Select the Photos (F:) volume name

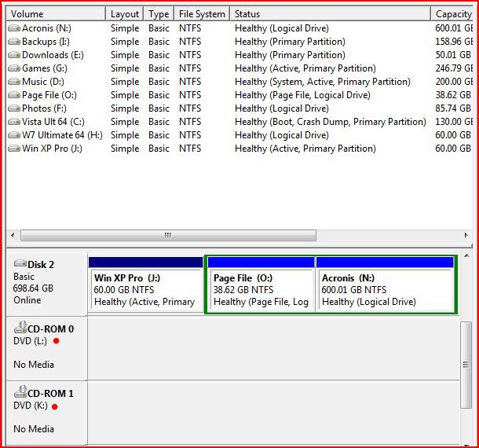point(44,108)
